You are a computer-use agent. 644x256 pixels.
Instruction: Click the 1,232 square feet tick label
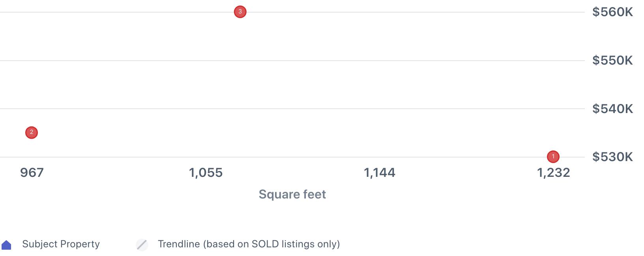click(x=553, y=173)
